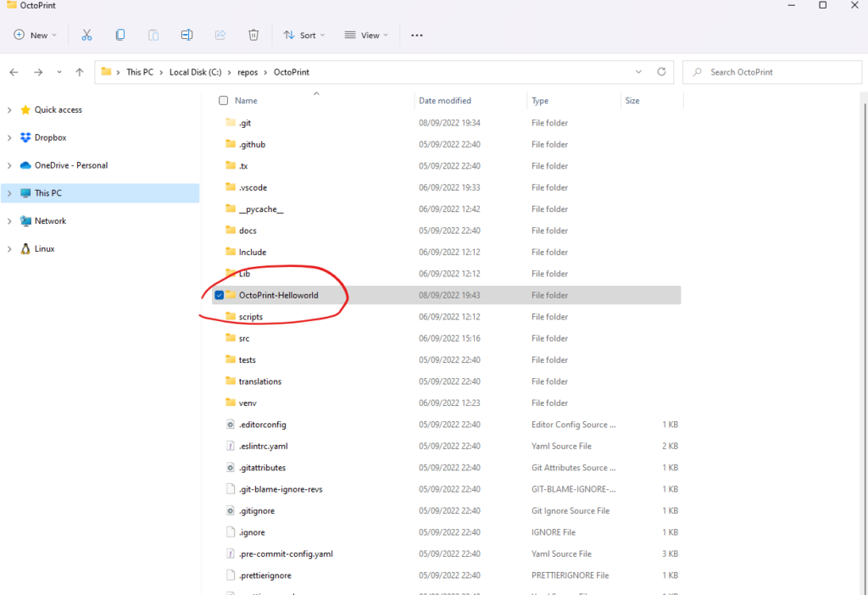Click the Linux penguin icon
Image resolution: width=868 pixels, height=595 pixels.
[x=25, y=248]
